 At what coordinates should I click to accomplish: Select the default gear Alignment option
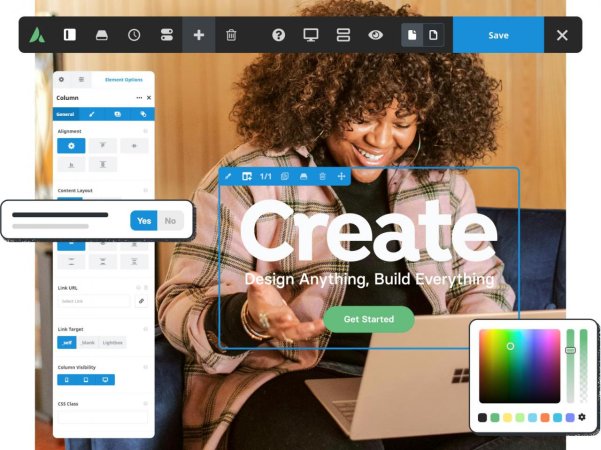pyautogui.click(x=71, y=146)
